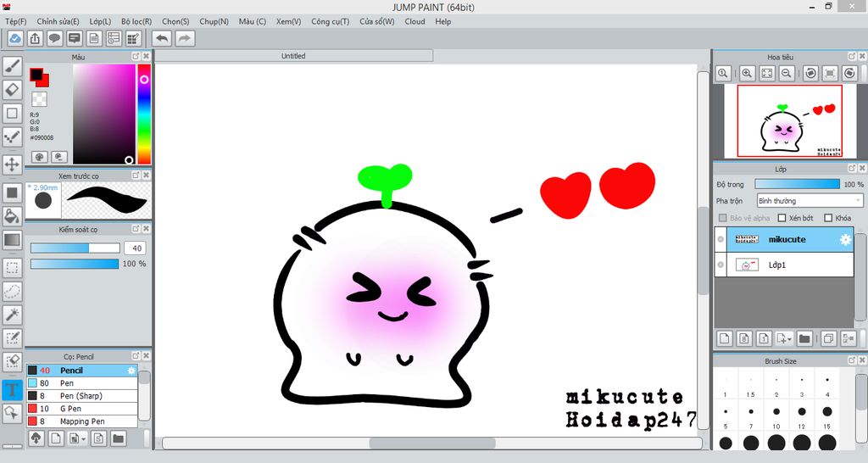Click the speech bubble comment icon

click(54, 39)
